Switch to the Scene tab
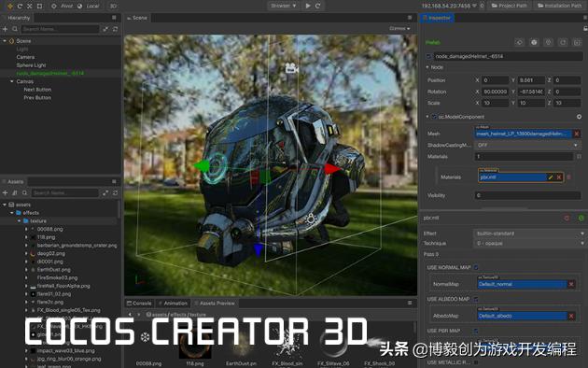This screenshot has height=368, width=588. (x=137, y=18)
